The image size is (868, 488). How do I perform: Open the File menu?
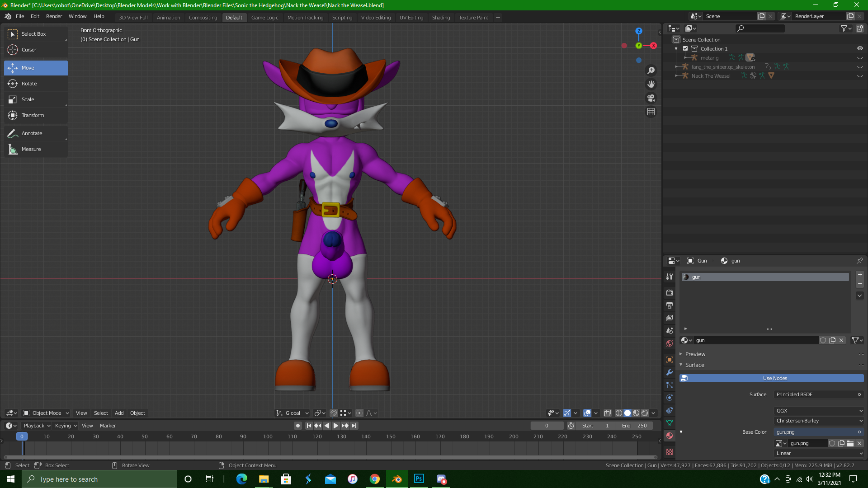pyautogui.click(x=20, y=16)
